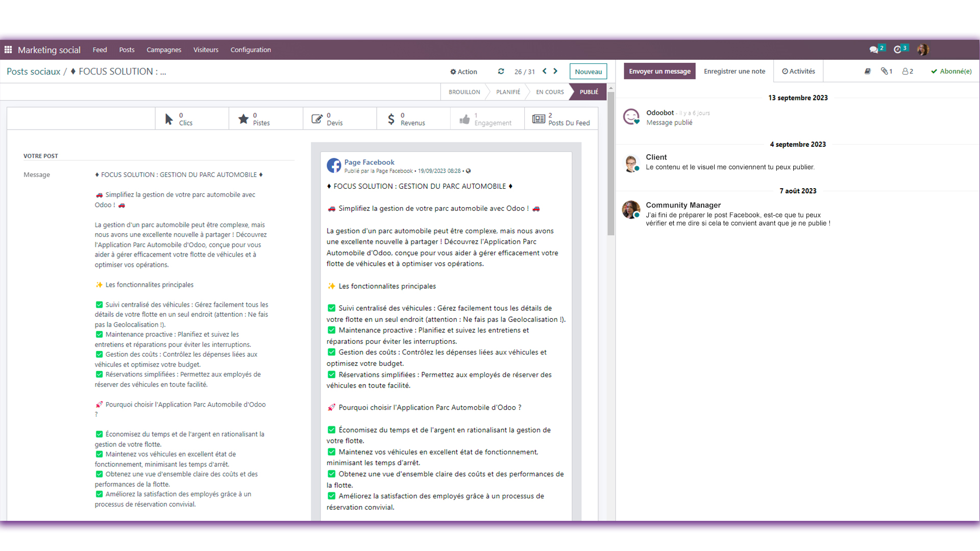Click the Nouveau button
980x551 pixels.
click(588, 71)
